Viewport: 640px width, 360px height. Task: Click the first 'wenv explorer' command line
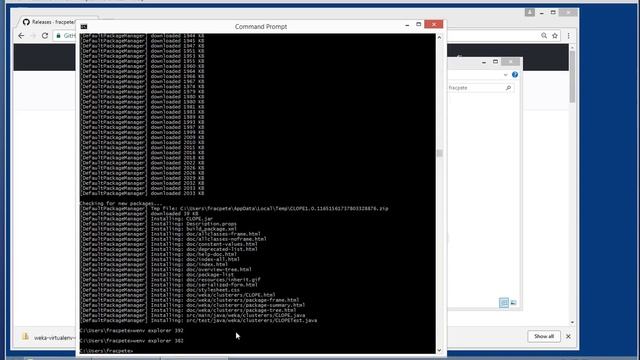click(131, 331)
